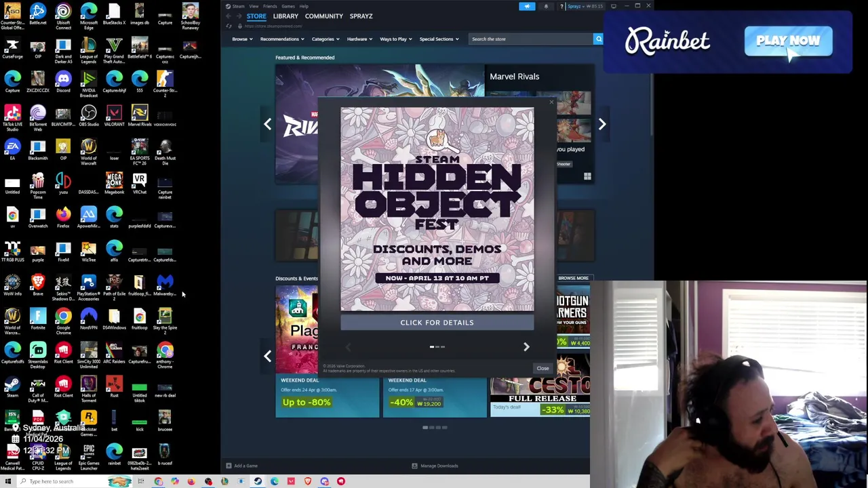Go to previous Discounts & Events carousel arrow

pos(267,357)
